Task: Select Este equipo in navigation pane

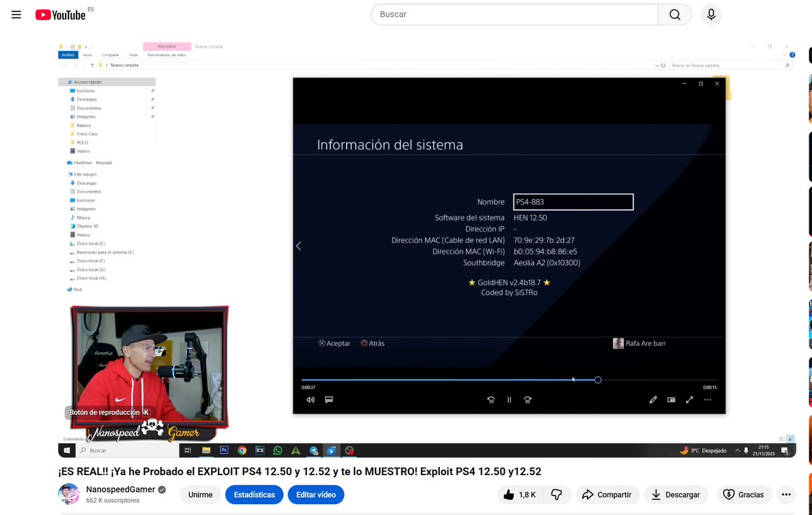Action: tap(85, 174)
